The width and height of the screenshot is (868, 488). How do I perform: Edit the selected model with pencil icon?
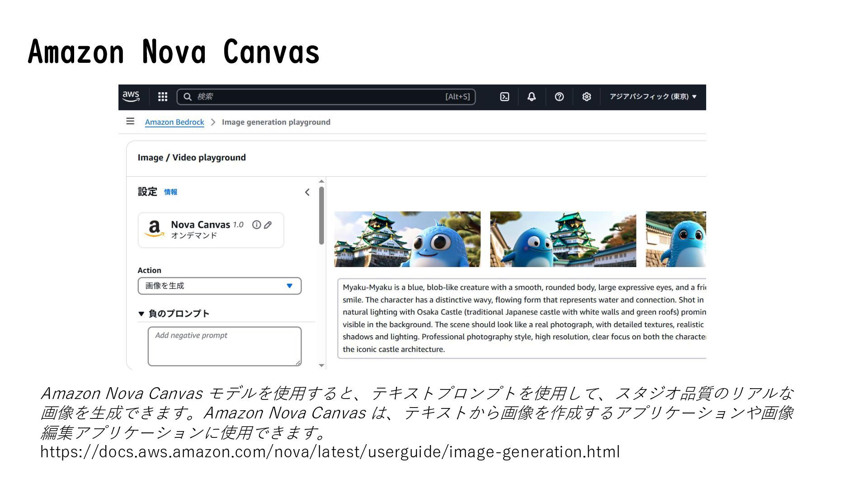[268, 225]
